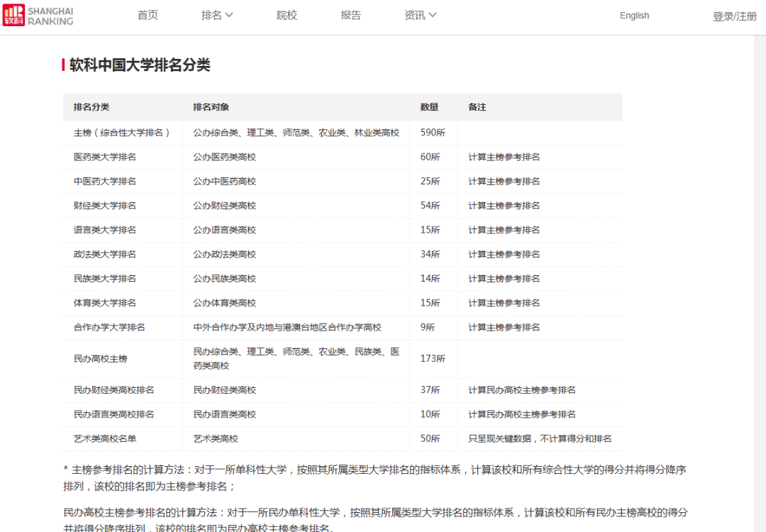Select 语言类大学排名 in the list
The height and width of the screenshot is (532, 766).
coord(105,230)
